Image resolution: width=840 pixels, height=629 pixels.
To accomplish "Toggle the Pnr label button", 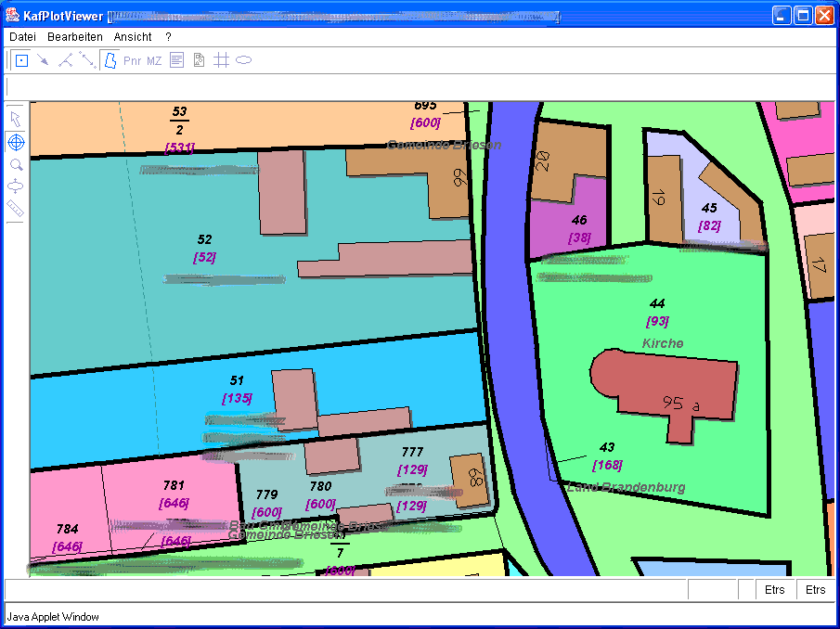I will [133, 61].
